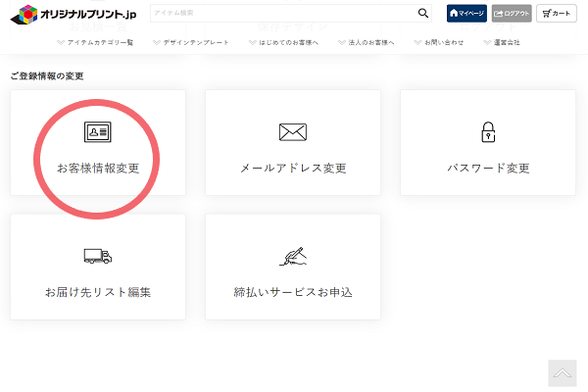Focus the アイテム検索 search field
This screenshot has height=392, width=588.
click(282, 14)
